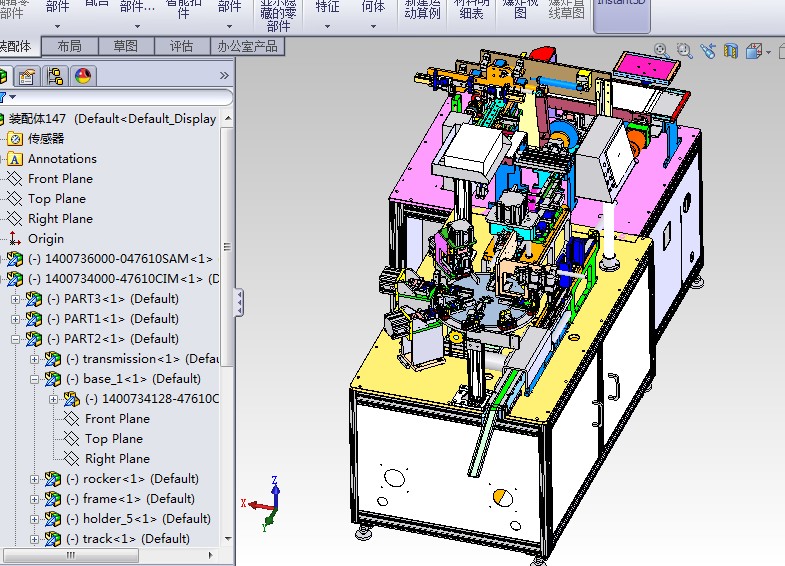
Task: Open the dropdown arrow under 特征
Action: coord(327,26)
